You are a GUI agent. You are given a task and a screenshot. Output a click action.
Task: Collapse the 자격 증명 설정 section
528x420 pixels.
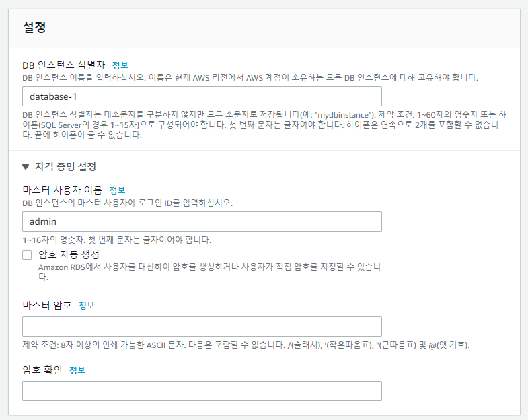click(x=26, y=166)
